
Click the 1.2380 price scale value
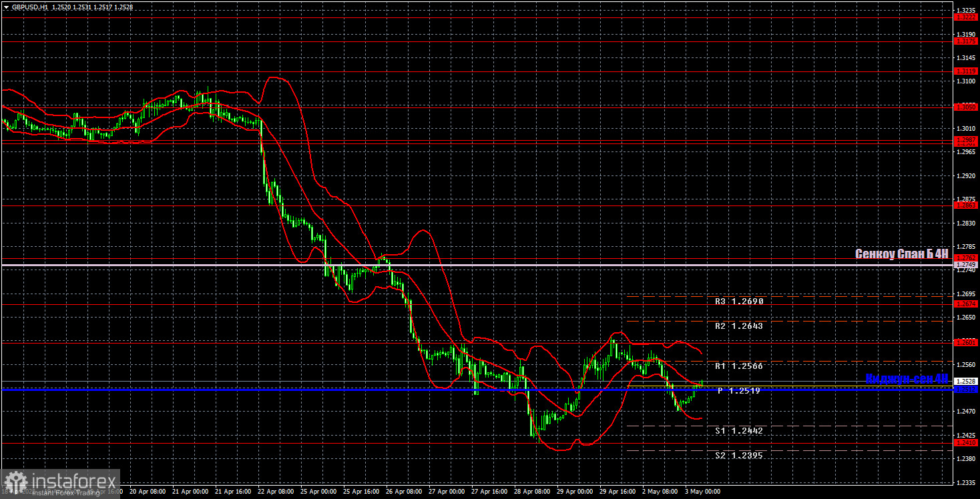(x=966, y=459)
